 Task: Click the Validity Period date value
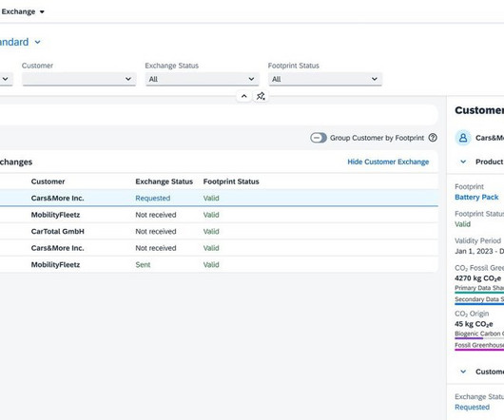(479, 251)
